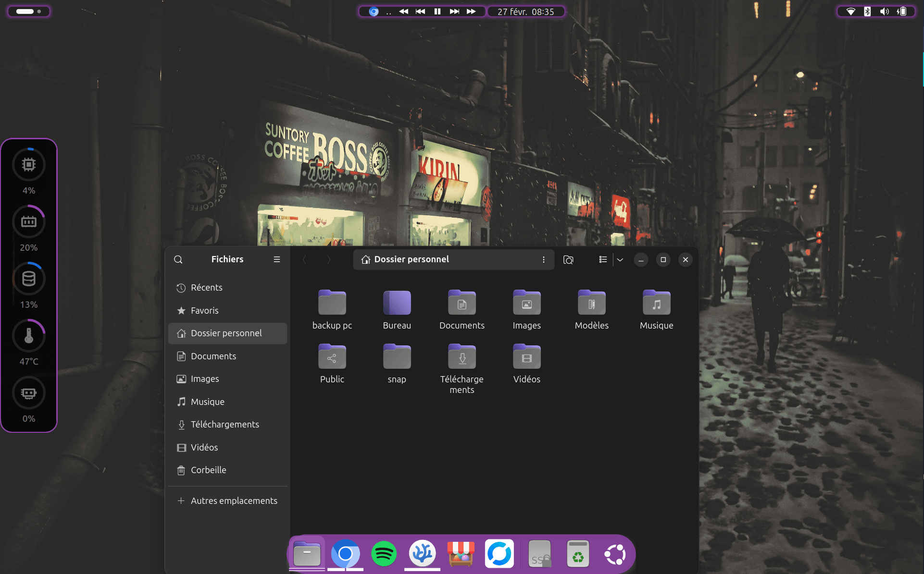924x574 pixels.
Task: Click the disk usage gauge at 13%
Action: tap(29, 279)
